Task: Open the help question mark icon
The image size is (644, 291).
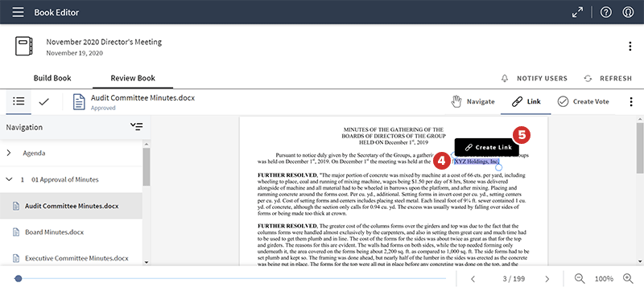Action: tap(606, 12)
